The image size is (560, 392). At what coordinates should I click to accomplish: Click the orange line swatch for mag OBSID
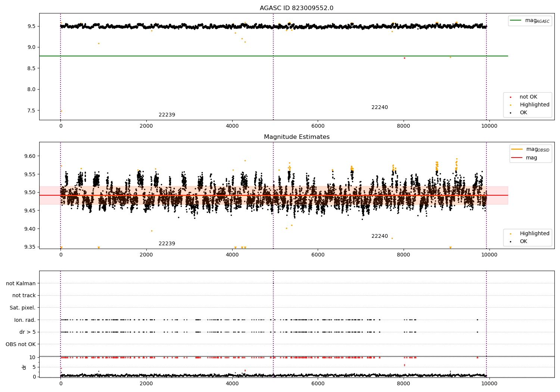(517, 149)
